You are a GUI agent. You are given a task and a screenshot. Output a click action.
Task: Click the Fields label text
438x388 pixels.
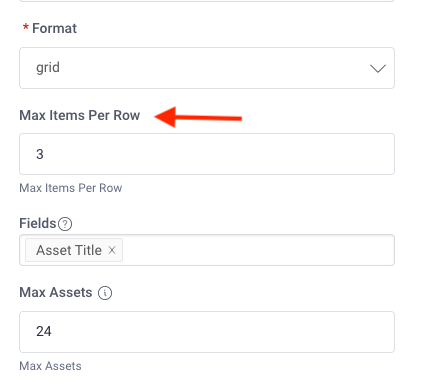coord(38,223)
